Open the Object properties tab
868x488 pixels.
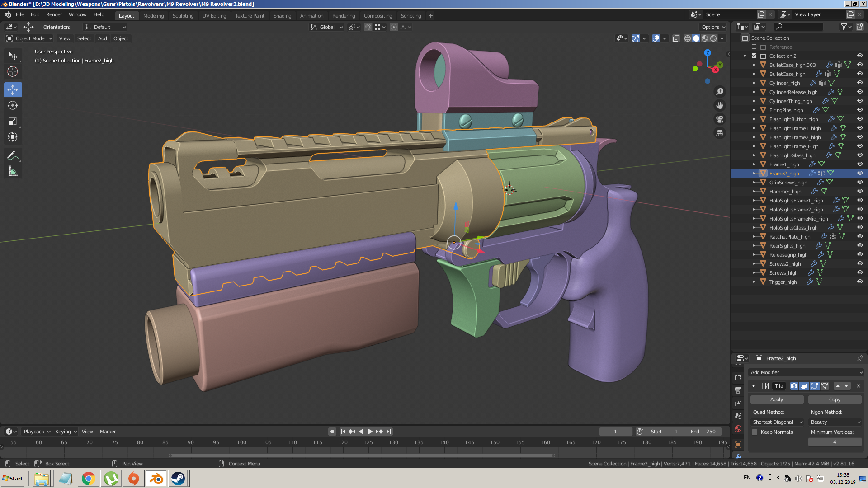[738, 445]
